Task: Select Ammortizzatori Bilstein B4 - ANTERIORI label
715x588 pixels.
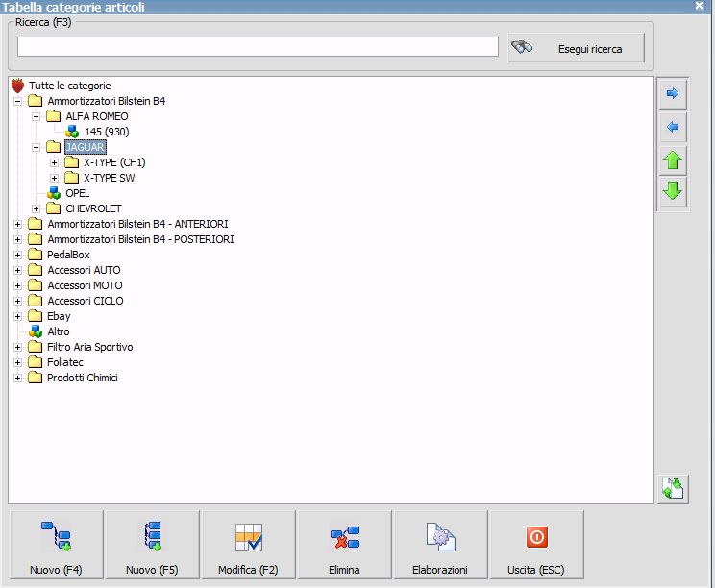Action: (x=137, y=224)
